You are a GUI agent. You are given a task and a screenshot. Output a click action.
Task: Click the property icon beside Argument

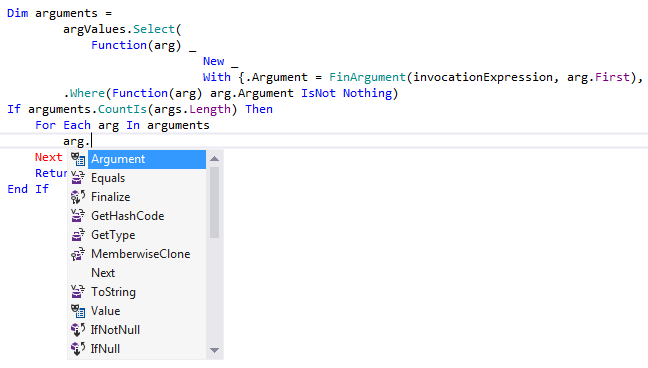(x=78, y=159)
